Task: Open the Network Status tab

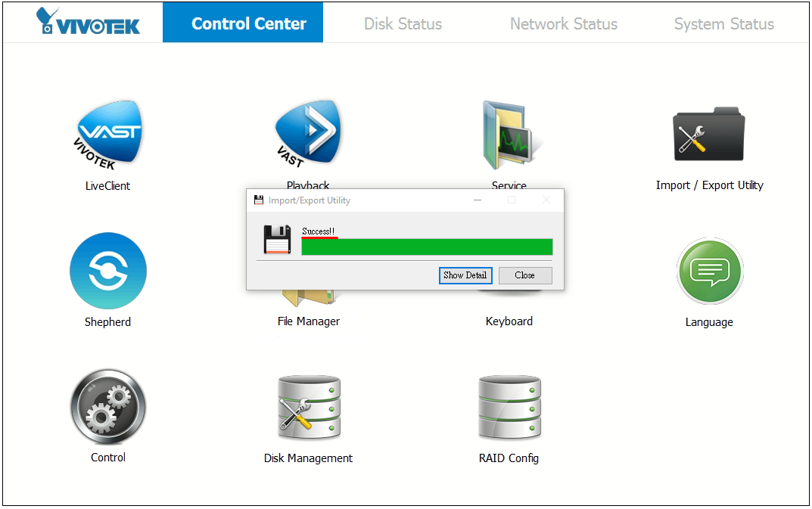Action: pyautogui.click(x=564, y=23)
